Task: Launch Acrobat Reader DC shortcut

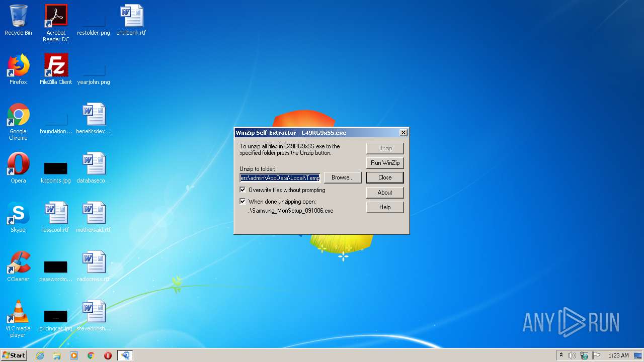Action: pos(56,23)
